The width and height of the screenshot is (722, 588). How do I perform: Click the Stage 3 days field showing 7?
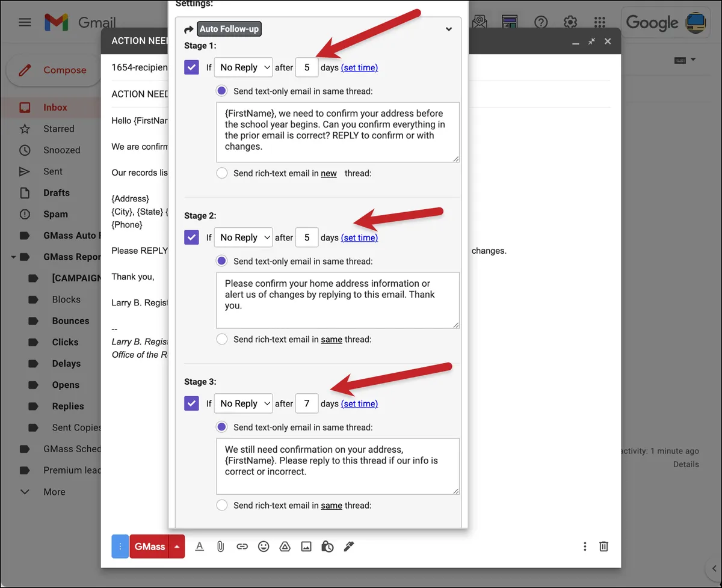tap(307, 403)
